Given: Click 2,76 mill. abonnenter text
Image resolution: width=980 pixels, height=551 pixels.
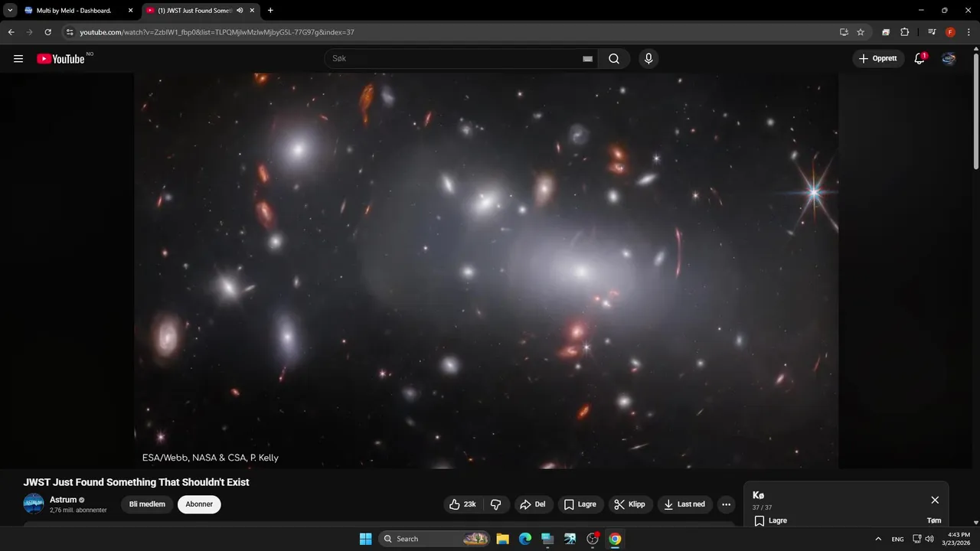Looking at the screenshot, I should point(78,510).
